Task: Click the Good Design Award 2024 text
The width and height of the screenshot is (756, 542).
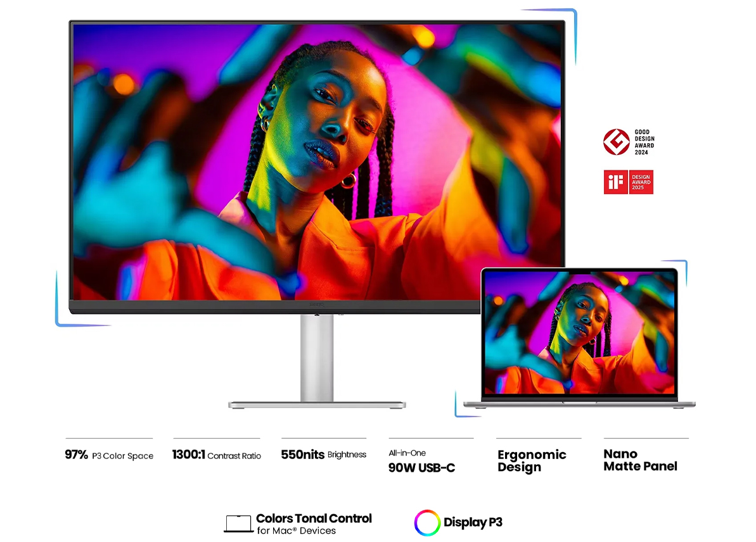Action: [644, 142]
